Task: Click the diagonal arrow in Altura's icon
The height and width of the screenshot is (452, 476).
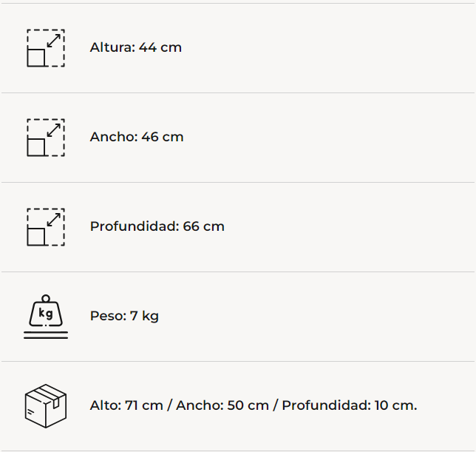Action: coord(54,41)
